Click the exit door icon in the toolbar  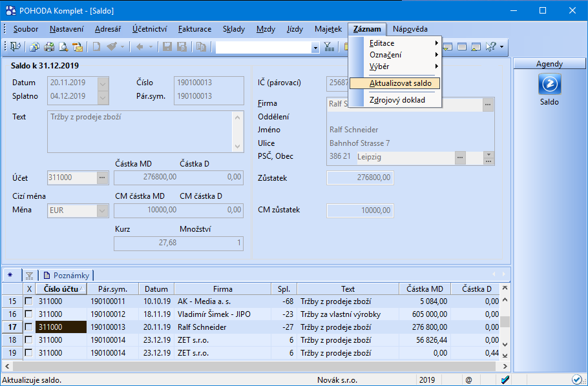16,46
